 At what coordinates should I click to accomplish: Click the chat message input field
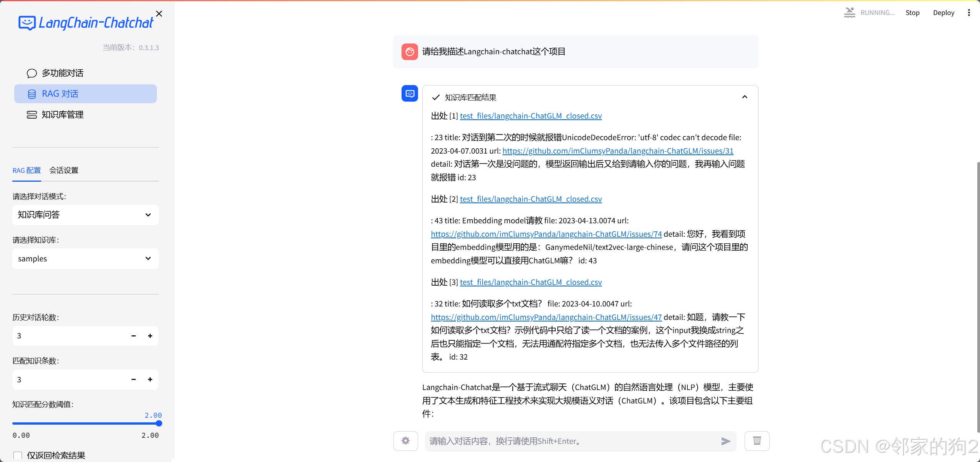(x=571, y=441)
